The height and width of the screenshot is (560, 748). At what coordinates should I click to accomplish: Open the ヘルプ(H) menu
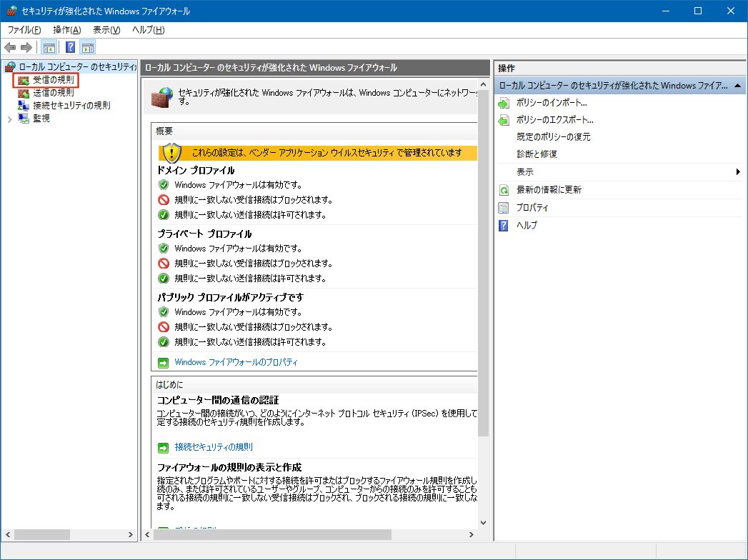[x=149, y=29]
